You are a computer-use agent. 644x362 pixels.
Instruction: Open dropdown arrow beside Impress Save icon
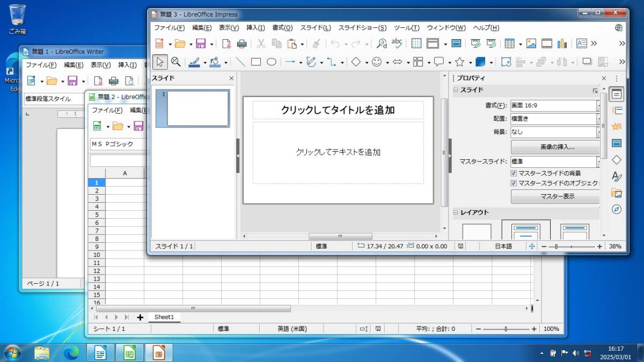pos(211,44)
